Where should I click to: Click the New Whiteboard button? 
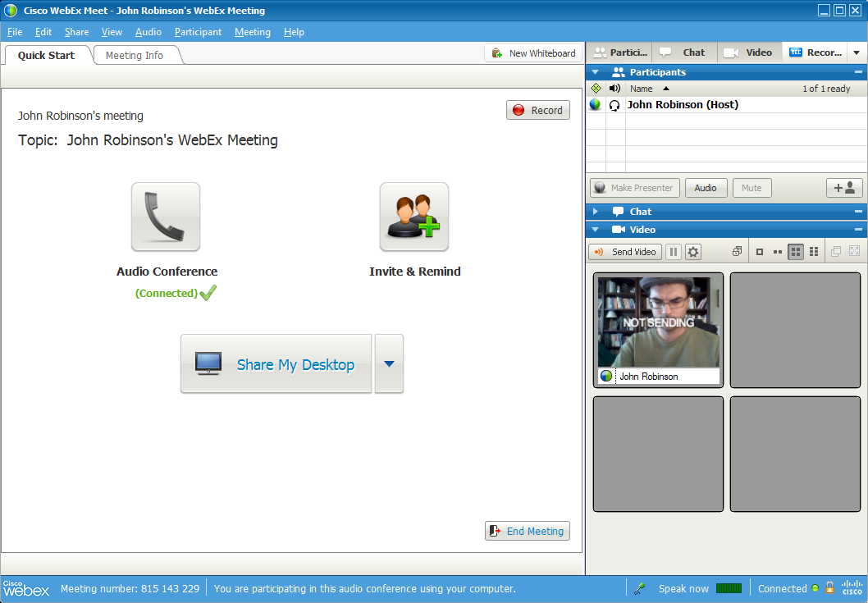coord(533,53)
